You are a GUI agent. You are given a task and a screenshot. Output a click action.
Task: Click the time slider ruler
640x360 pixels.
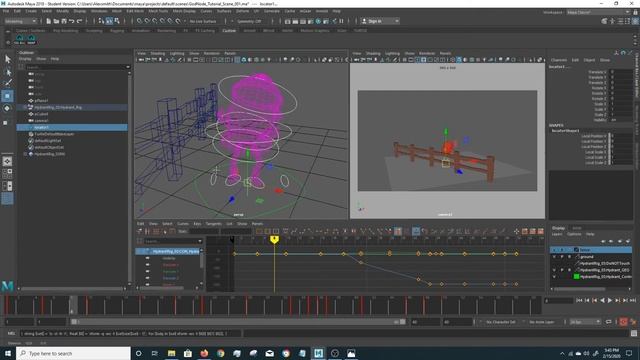(272, 305)
